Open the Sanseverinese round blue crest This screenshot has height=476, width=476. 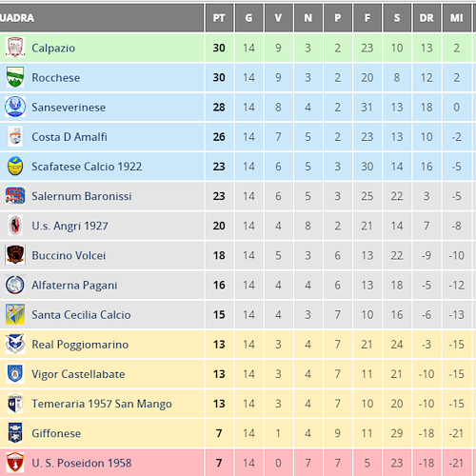click(x=15, y=107)
